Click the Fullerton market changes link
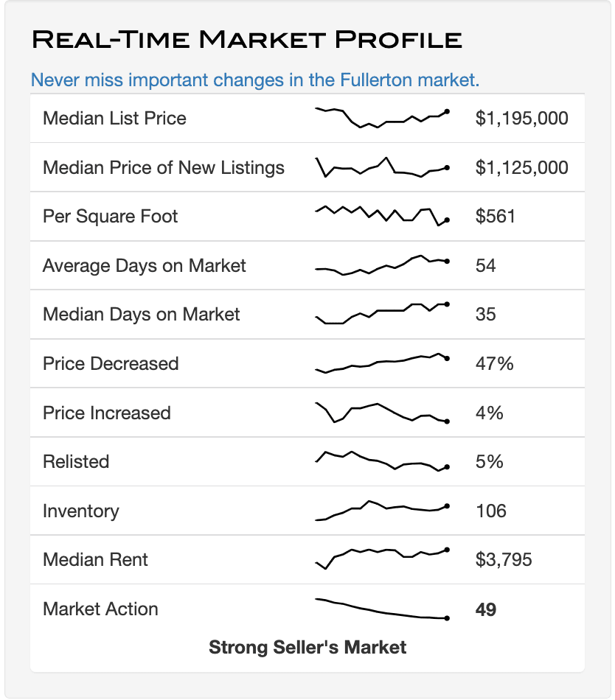 255,80
